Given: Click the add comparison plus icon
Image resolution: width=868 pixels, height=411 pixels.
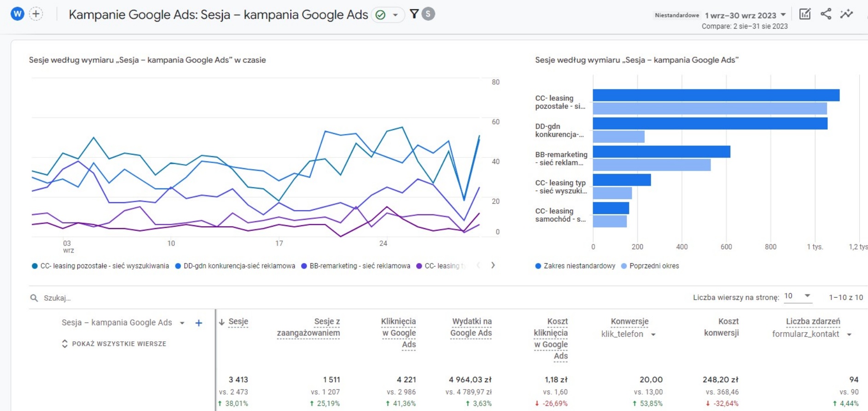Looking at the screenshot, I should coord(36,14).
